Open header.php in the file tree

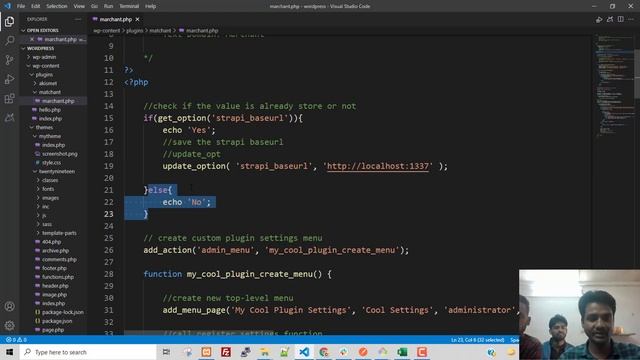tap(55, 286)
